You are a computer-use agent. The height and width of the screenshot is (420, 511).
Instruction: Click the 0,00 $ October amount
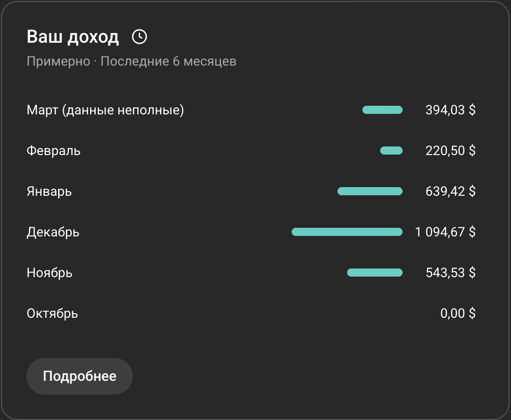[x=458, y=313]
